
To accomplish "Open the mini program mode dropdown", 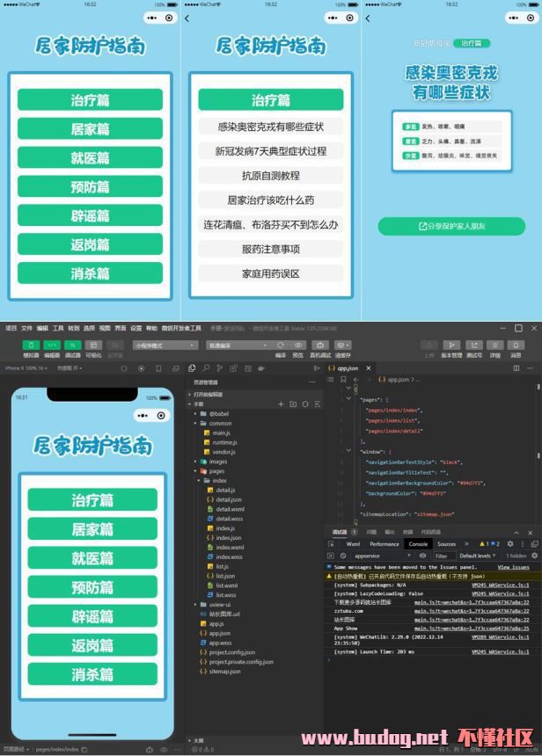I will coord(166,345).
